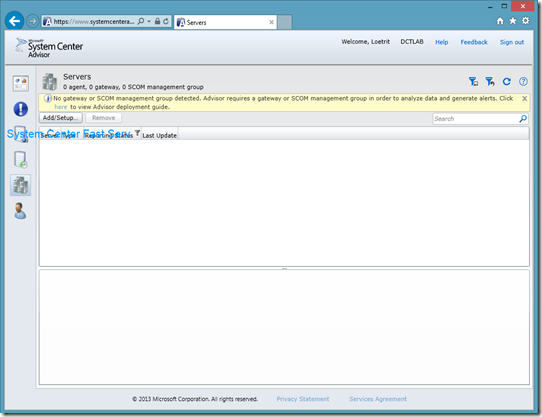The image size is (542, 417).
Task: Click the search magnifier icon
Action: 523,119
